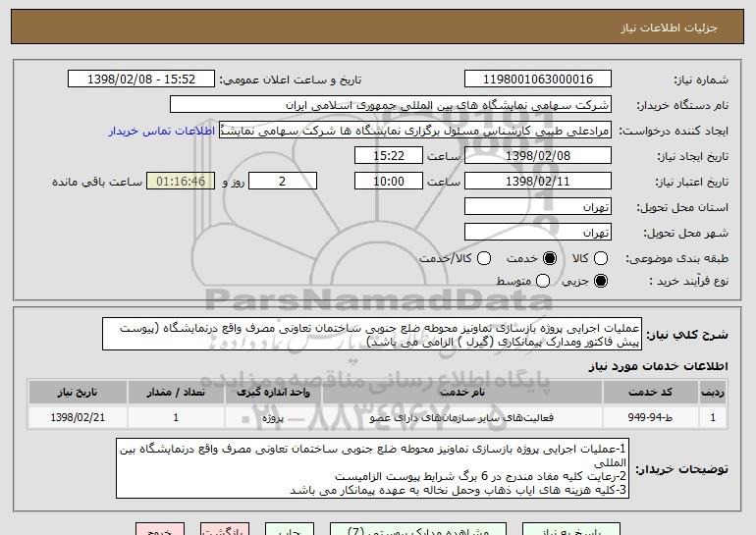Click the ردیف column header
Image resolution: width=756 pixels, height=535 pixels.
(x=713, y=393)
